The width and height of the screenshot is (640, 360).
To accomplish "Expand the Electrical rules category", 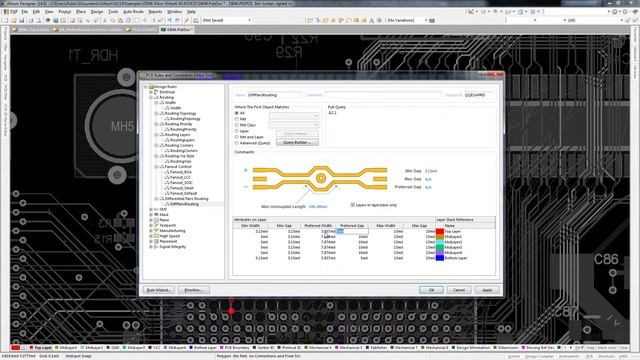I will tap(151, 92).
